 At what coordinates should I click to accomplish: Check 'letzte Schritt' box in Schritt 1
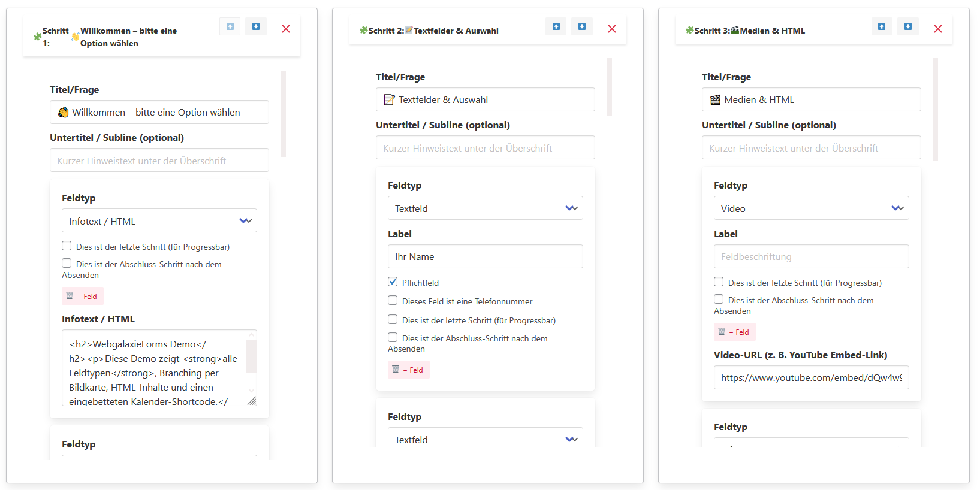pos(67,246)
